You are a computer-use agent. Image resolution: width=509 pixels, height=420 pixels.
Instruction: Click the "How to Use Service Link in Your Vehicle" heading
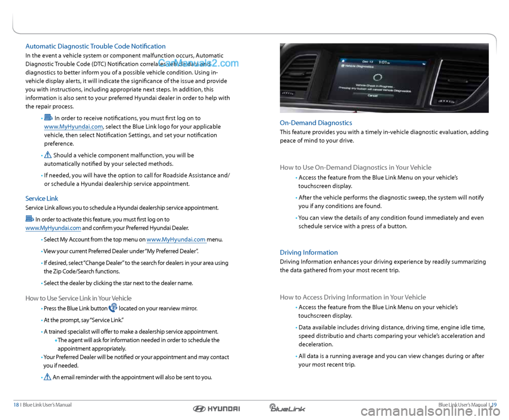coord(78,298)
